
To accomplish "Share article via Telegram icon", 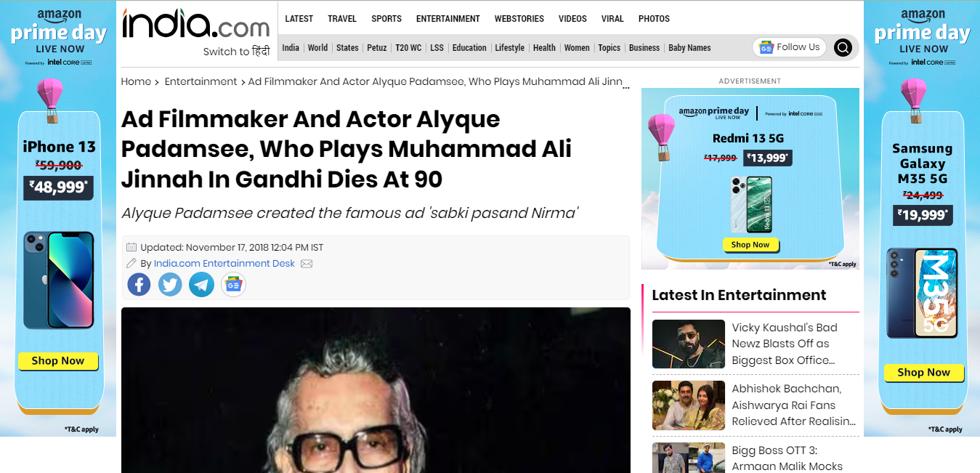I will tap(201, 284).
